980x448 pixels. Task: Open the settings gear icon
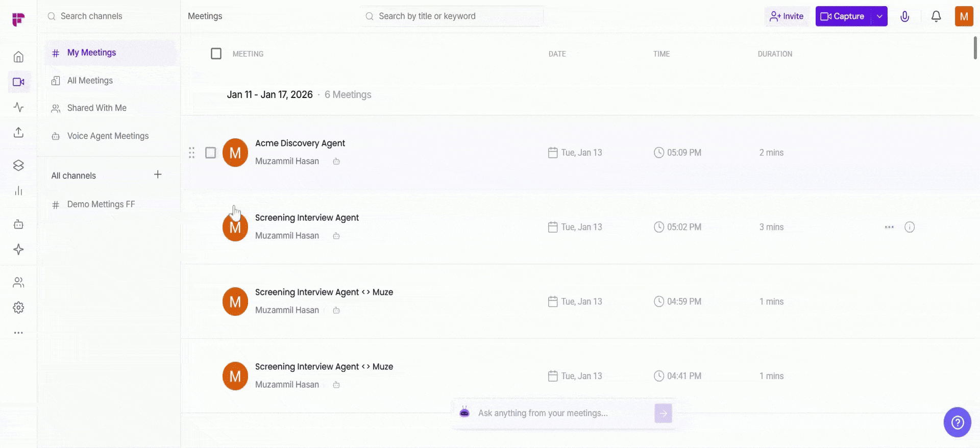(18, 308)
